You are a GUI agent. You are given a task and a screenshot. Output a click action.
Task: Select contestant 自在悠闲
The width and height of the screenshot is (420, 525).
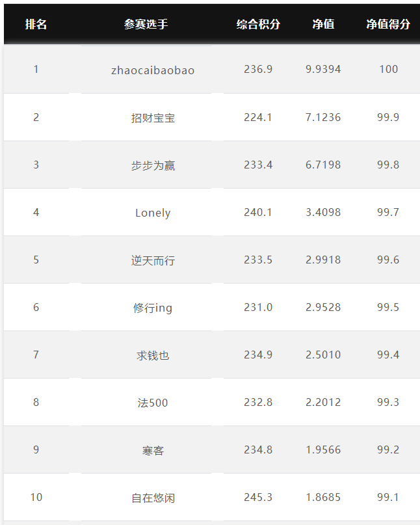click(153, 498)
